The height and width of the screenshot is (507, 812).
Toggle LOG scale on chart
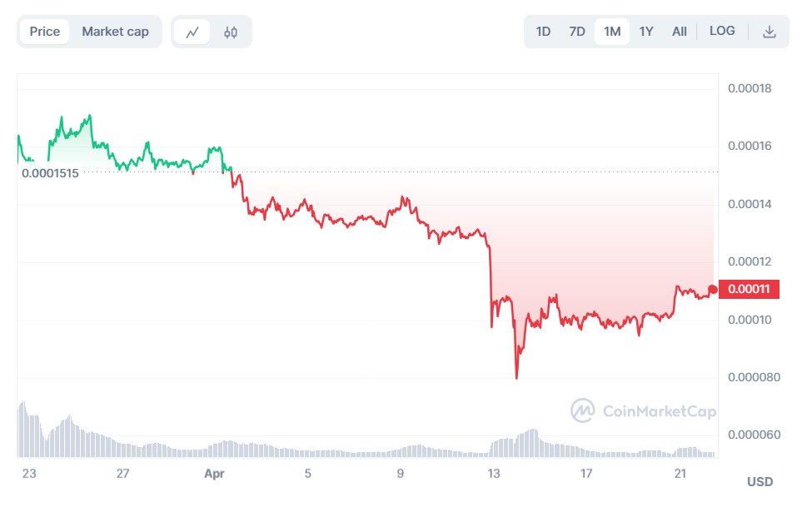[722, 31]
